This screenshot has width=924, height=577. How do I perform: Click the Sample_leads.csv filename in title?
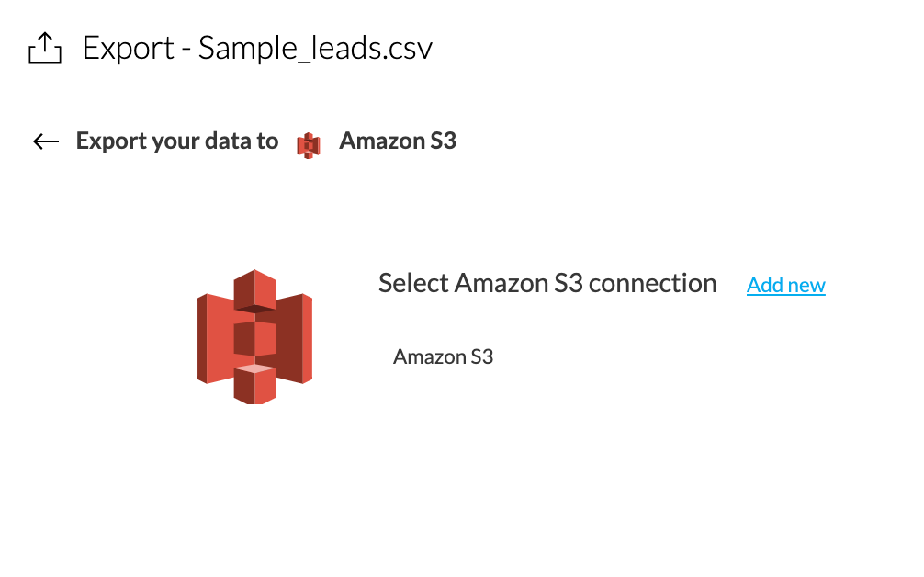pyautogui.click(x=315, y=49)
